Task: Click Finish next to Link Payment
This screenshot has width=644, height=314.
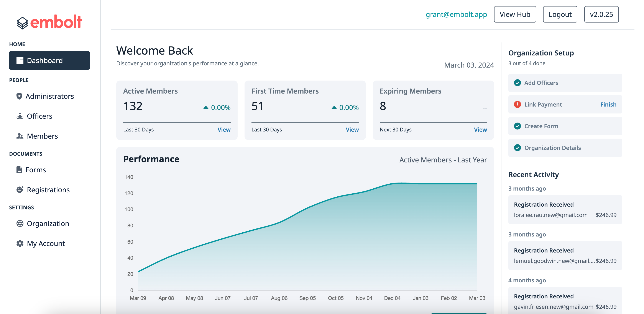Action: [x=608, y=104]
